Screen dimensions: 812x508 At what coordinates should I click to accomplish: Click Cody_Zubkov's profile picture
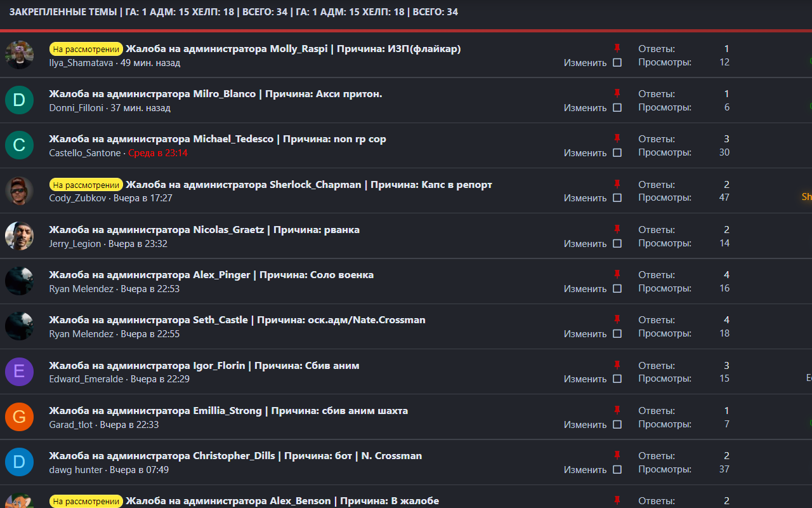[x=19, y=190]
